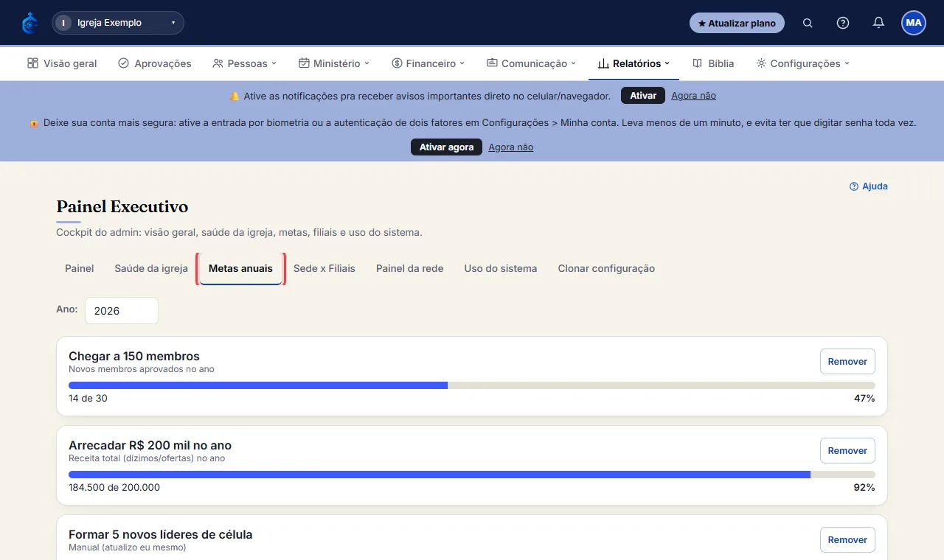The height and width of the screenshot is (560, 944).
Task: Switch to the Saúde da igreja tab
Action: (151, 268)
